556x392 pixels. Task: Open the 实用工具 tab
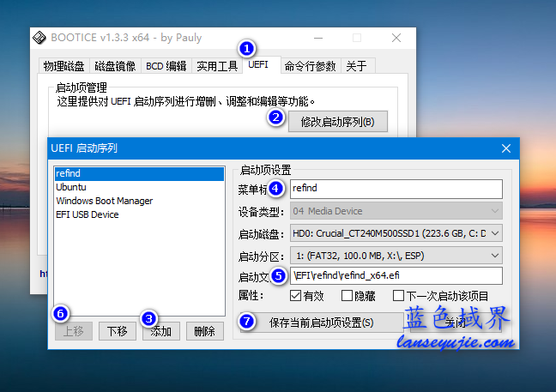(217, 66)
